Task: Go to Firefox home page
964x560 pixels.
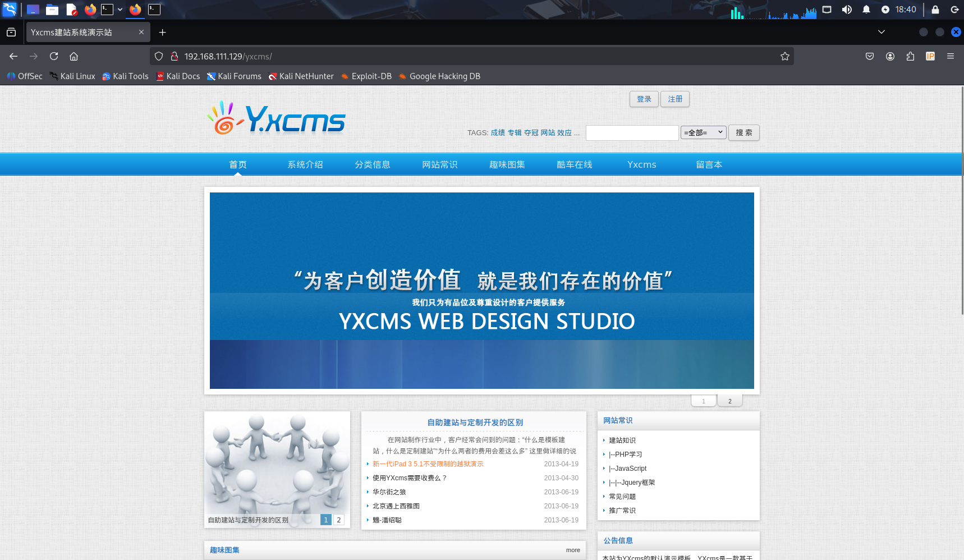Action: click(74, 56)
